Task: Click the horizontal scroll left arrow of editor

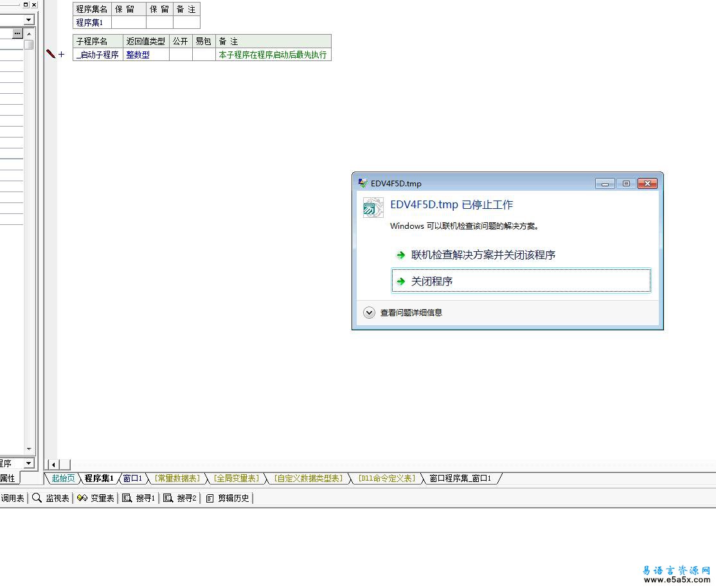Action: tap(53, 465)
